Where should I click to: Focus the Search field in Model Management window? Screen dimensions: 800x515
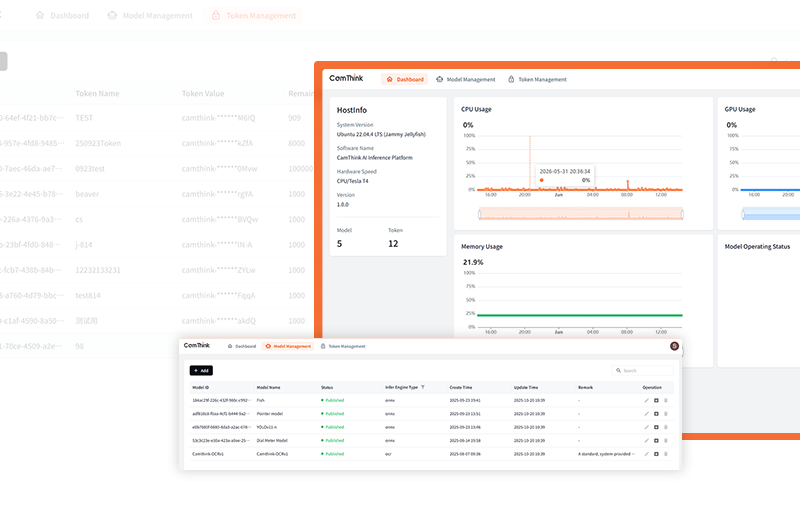pos(643,371)
